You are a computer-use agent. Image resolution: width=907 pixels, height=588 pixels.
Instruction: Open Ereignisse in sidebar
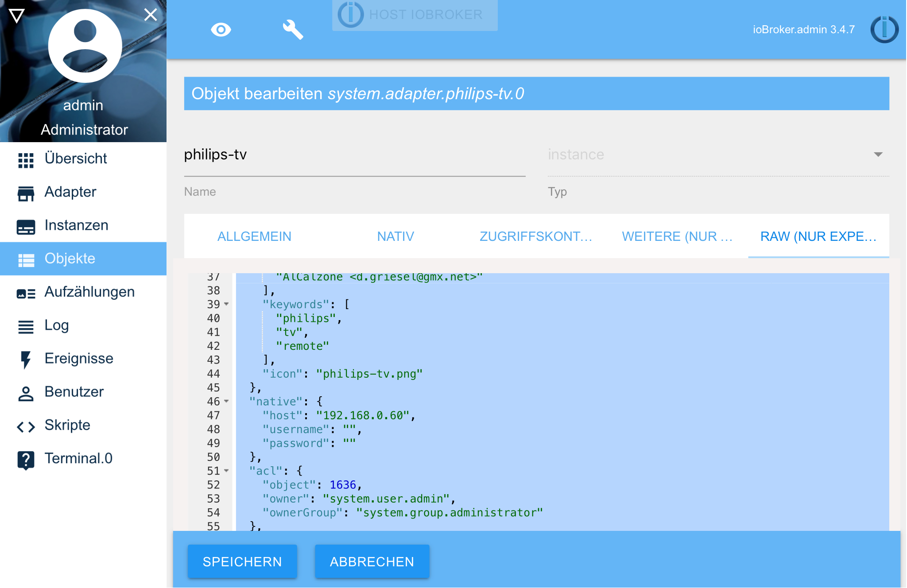click(83, 358)
